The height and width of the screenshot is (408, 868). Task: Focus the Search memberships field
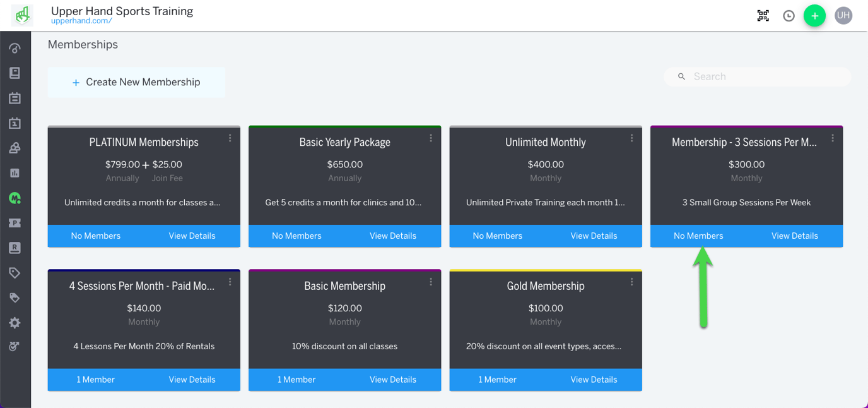point(757,76)
